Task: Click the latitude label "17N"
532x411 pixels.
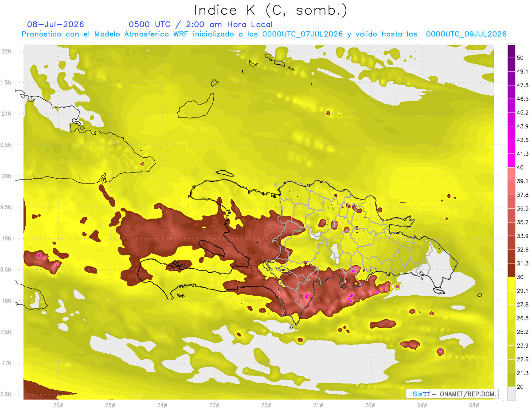Action: pyautogui.click(x=7, y=363)
